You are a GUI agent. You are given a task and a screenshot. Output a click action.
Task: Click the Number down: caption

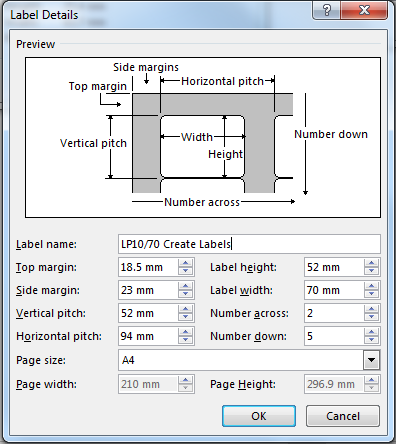point(248,336)
